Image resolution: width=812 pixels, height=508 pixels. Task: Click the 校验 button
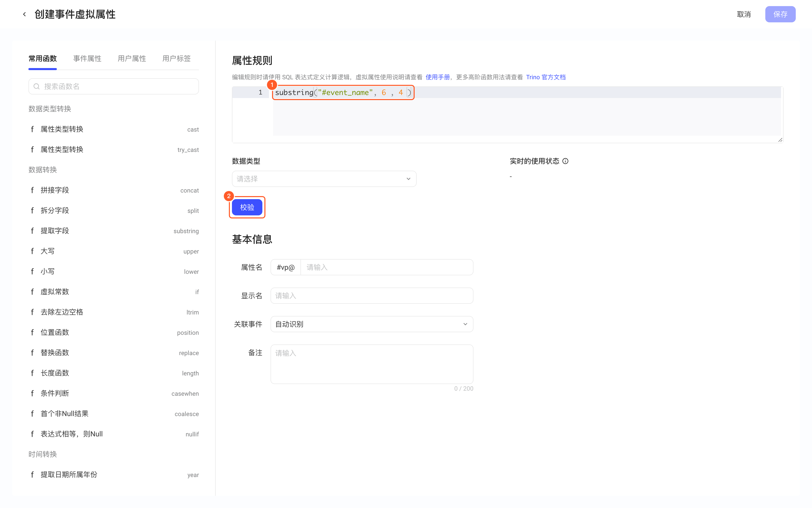pyautogui.click(x=247, y=207)
